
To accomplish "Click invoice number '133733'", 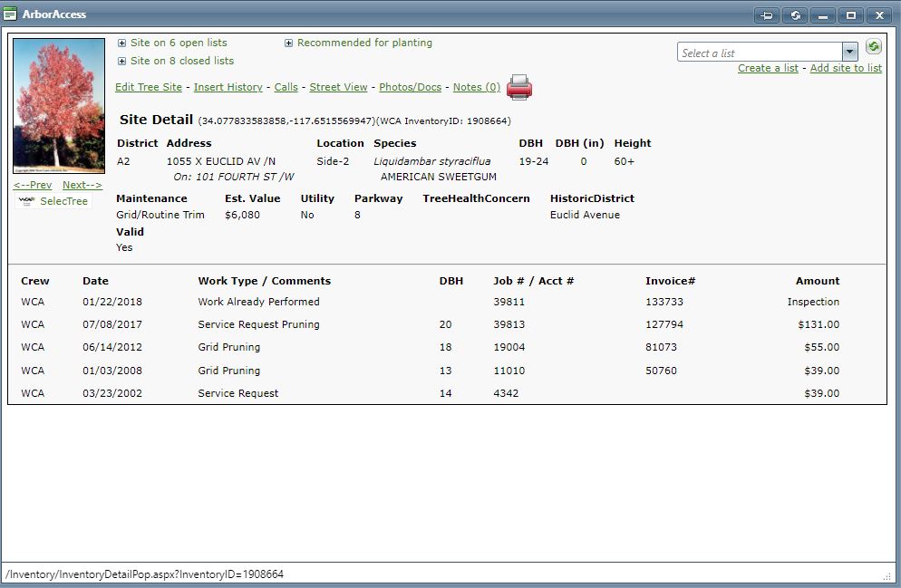I will pyautogui.click(x=664, y=302).
